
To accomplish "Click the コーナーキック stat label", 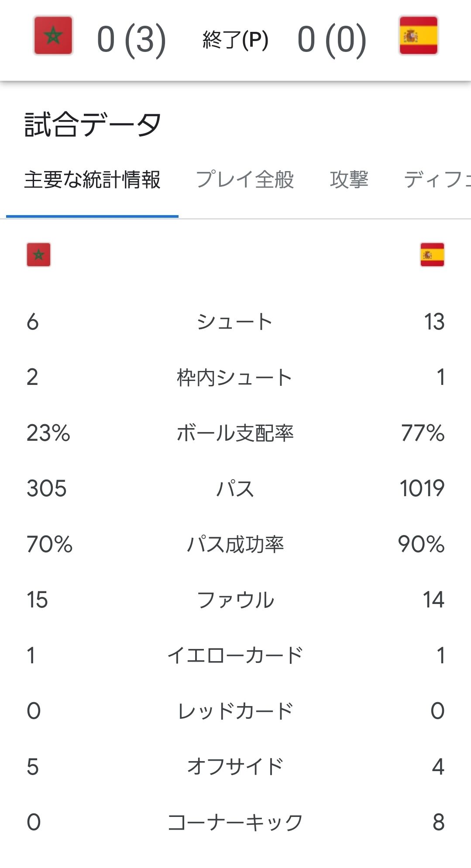I will (235, 823).
